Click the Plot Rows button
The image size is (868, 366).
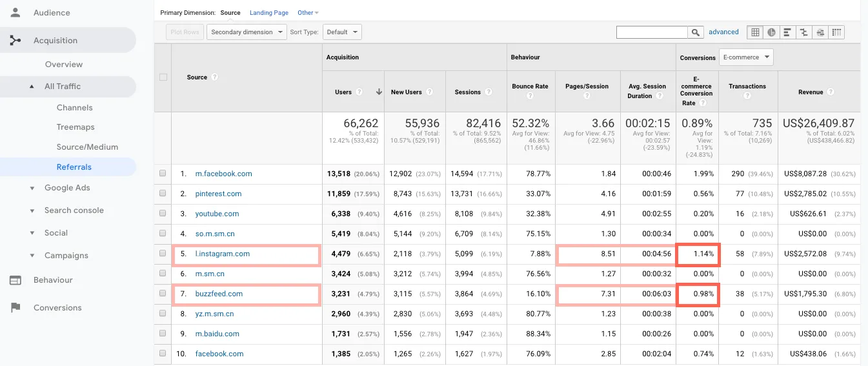click(x=186, y=32)
